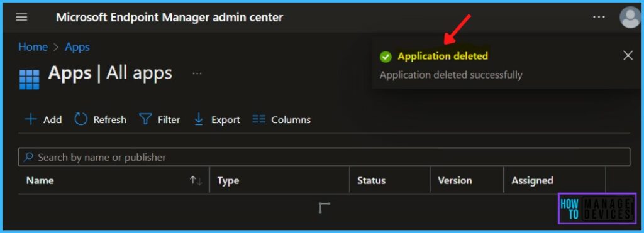
Task: Open the Columns chooser
Action: [x=281, y=120]
